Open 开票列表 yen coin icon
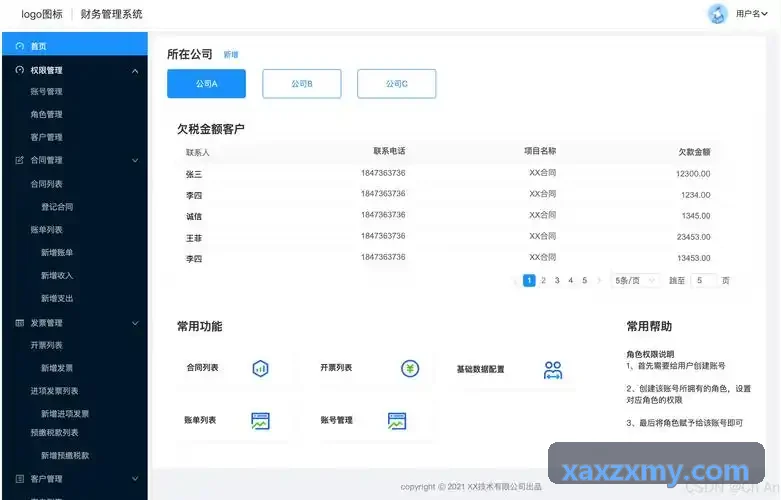This screenshot has width=781, height=500. [x=410, y=369]
